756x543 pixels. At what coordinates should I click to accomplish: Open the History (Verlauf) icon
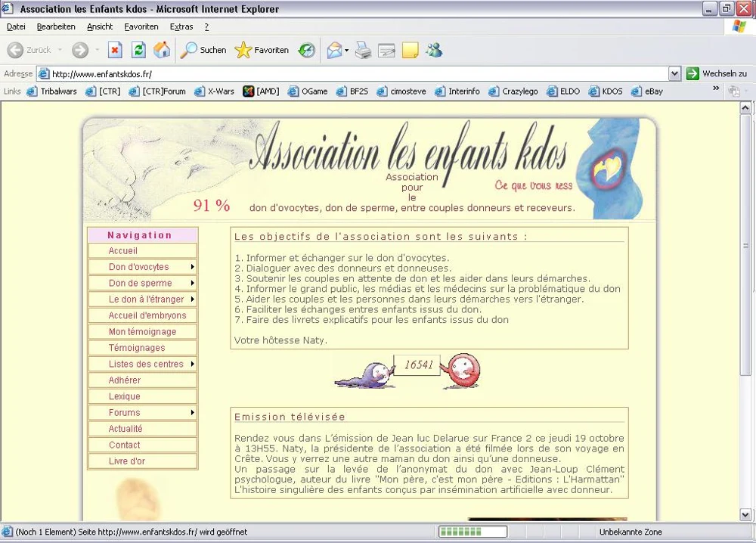(307, 50)
